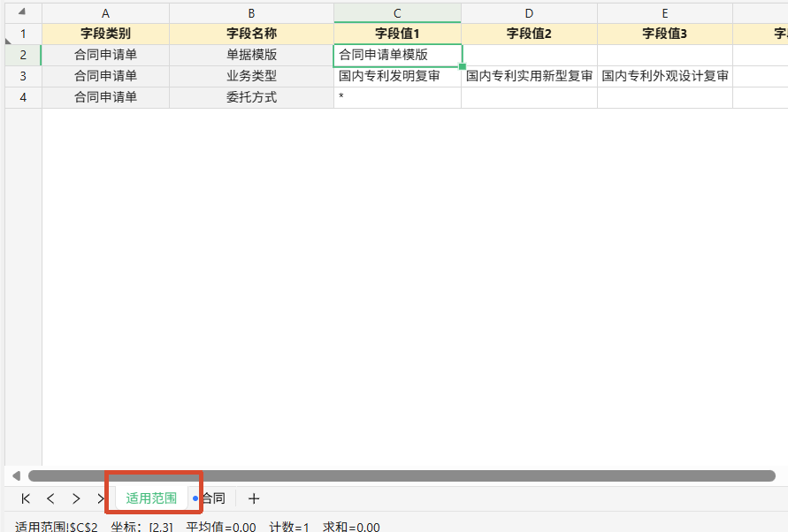Select cell containing 合同申请单模版

(x=397, y=55)
